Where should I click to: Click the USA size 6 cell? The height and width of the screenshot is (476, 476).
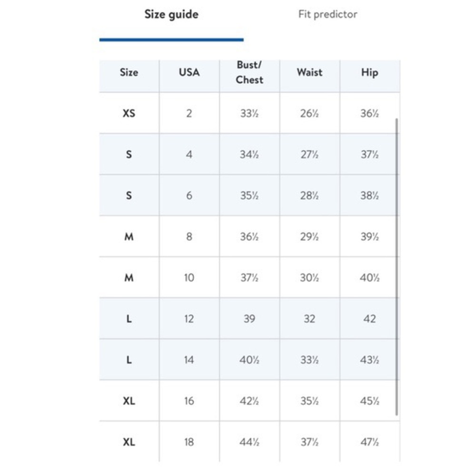189,195
